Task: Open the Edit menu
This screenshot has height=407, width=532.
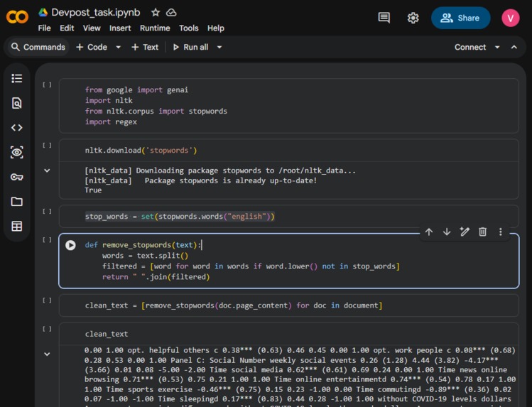Action: click(x=67, y=28)
